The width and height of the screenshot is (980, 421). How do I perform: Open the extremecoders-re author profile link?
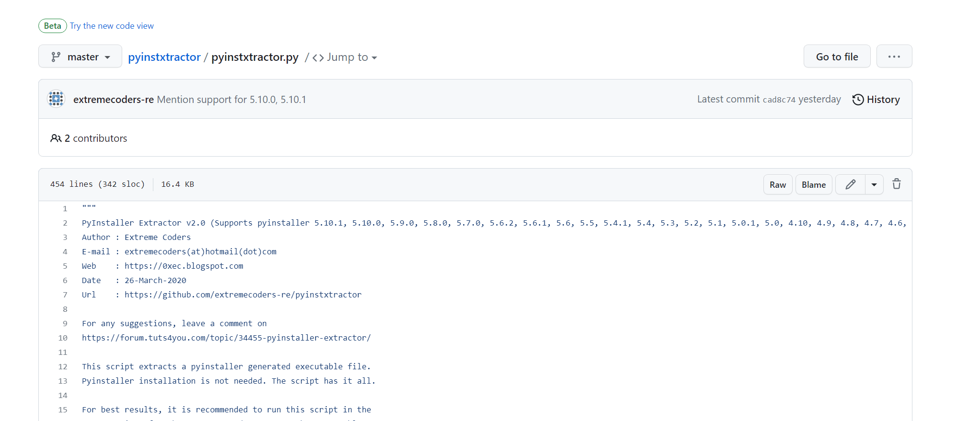[x=114, y=100]
